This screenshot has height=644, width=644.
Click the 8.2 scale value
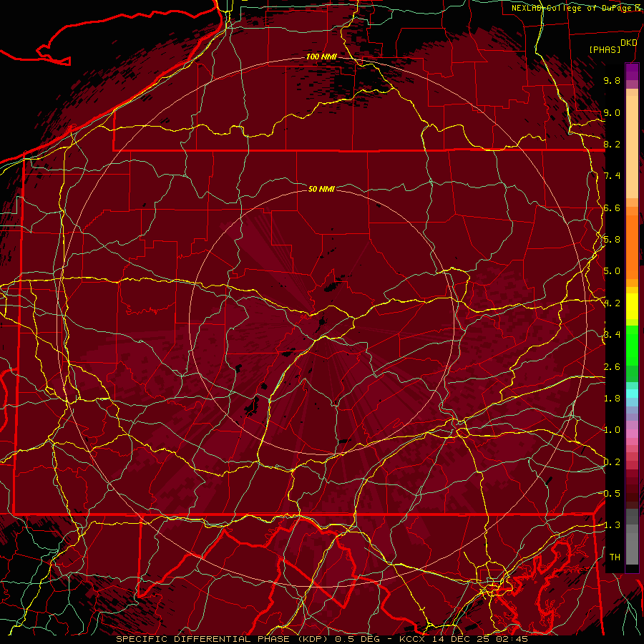(x=612, y=144)
